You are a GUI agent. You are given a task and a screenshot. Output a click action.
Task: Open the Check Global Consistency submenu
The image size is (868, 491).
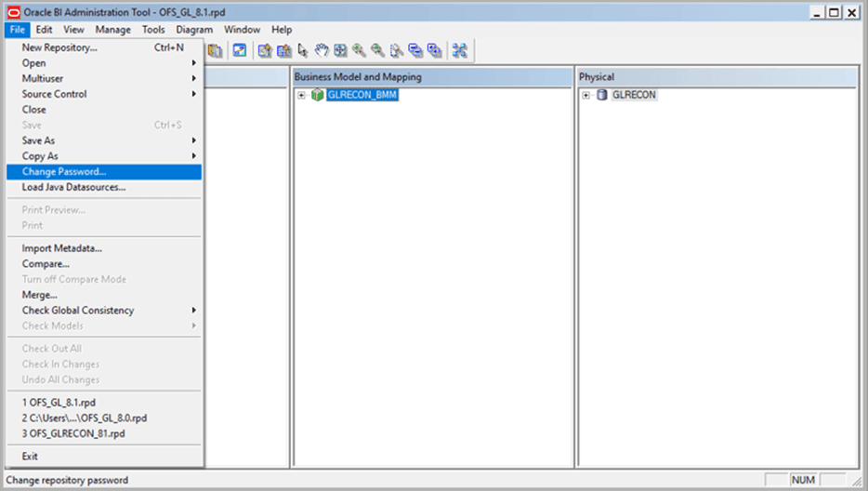[104, 311]
